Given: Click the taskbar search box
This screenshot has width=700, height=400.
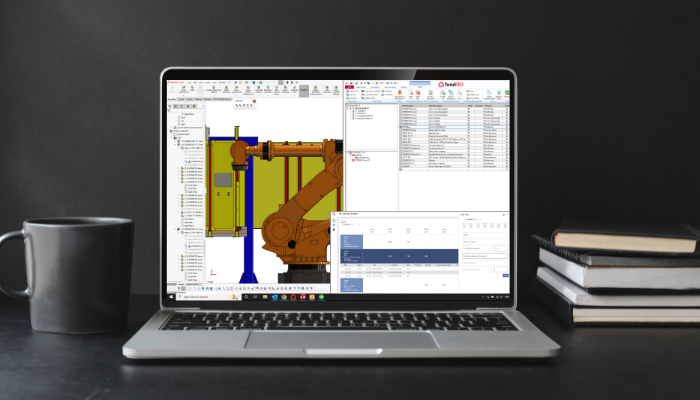Looking at the screenshot, I should point(209,297).
